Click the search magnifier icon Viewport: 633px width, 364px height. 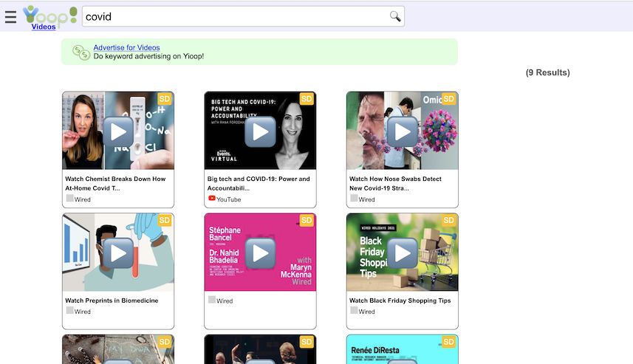[395, 16]
